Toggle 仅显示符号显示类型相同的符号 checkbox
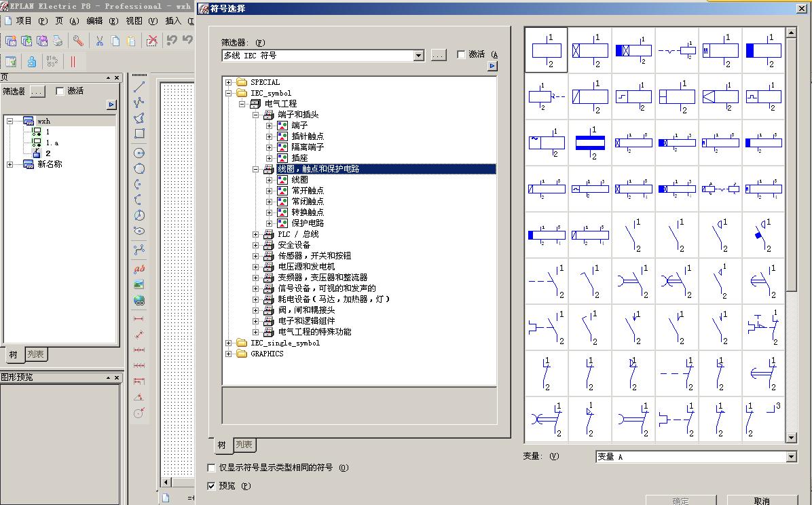The image size is (812, 505). pyautogui.click(x=211, y=468)
